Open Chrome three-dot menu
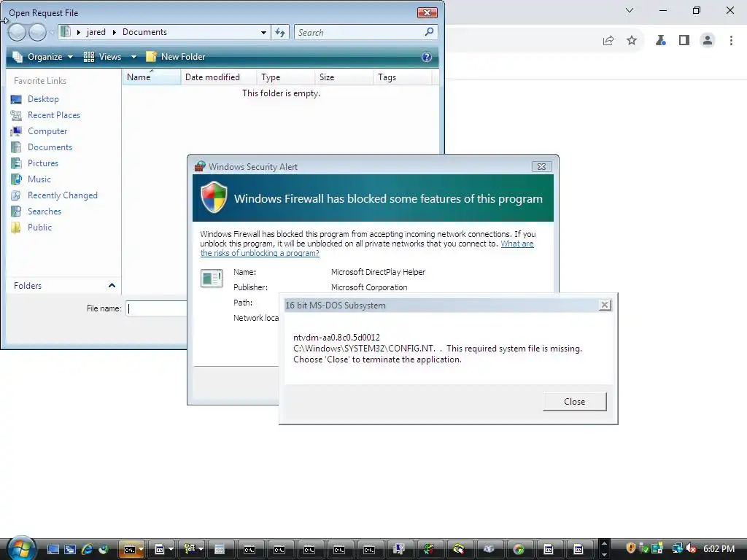The image size is (747, 560). tap(731, 41)
